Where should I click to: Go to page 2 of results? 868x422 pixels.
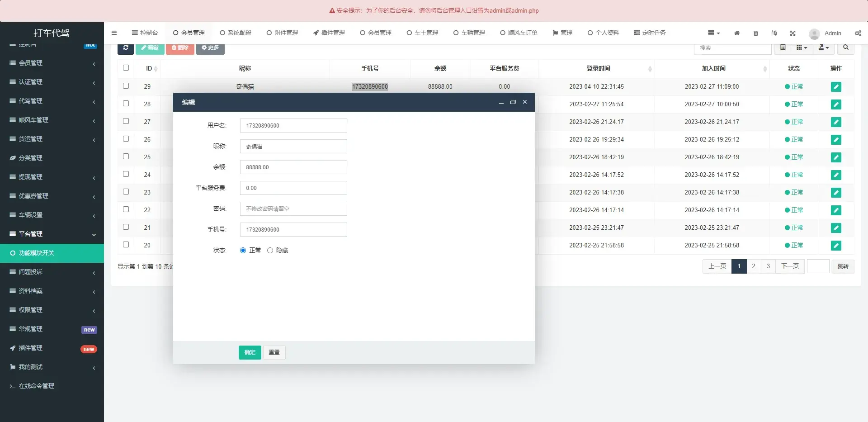coord(754,266)
